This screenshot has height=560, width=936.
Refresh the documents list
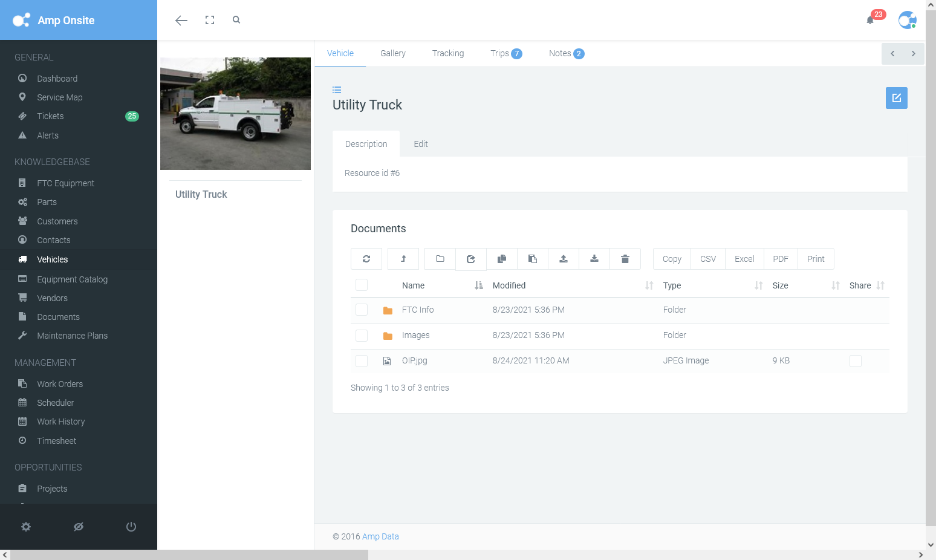pos(366,259)
